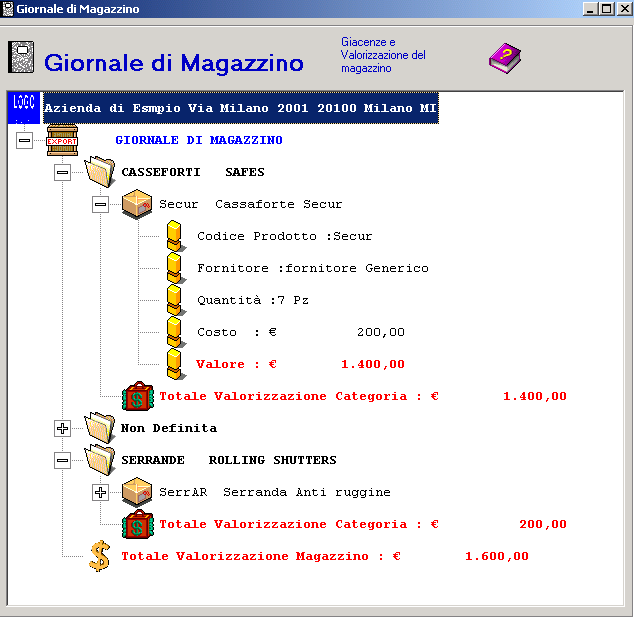Select the Quantità :7 Pz line
The height and width of the screenshot is (618, 634).
tap(253, 300)
